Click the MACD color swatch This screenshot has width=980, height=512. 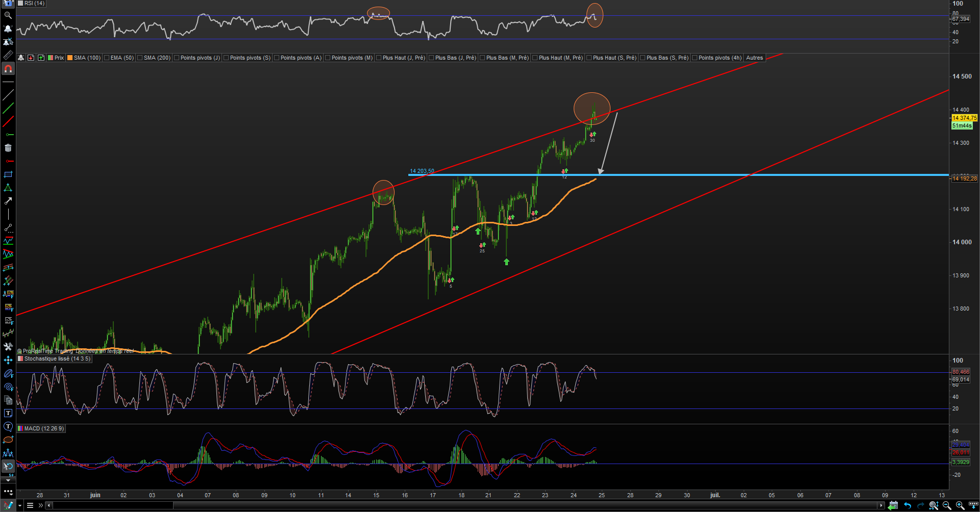[x=20, y=428]
